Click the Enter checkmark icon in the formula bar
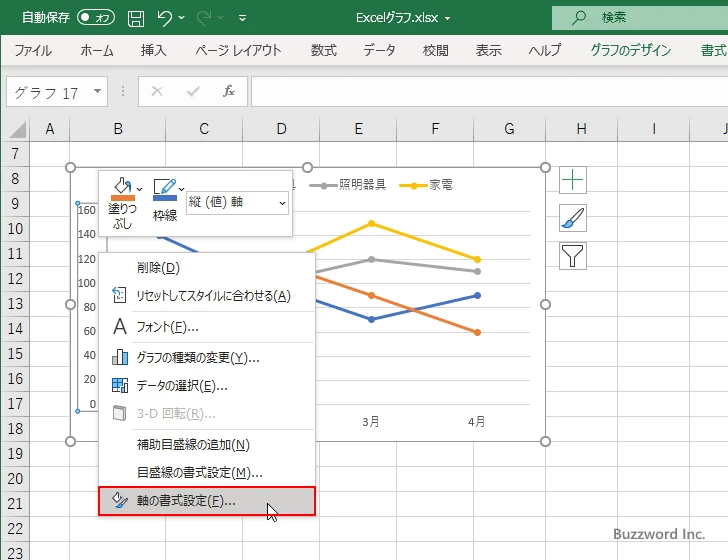The width and height of the screenshot is (728, 560). (x=193, y=91)
